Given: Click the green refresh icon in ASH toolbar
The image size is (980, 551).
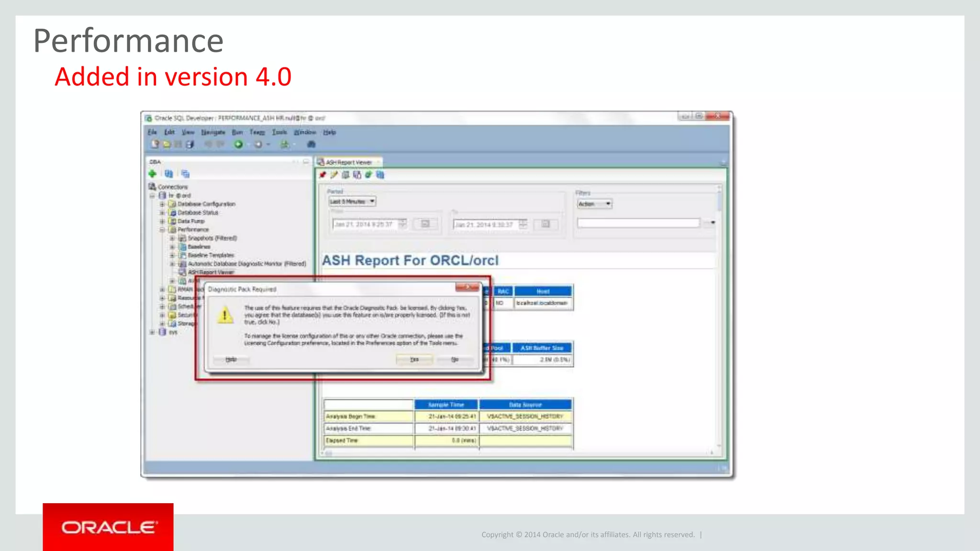Looking at the screenshot, I should click(368, 175).
